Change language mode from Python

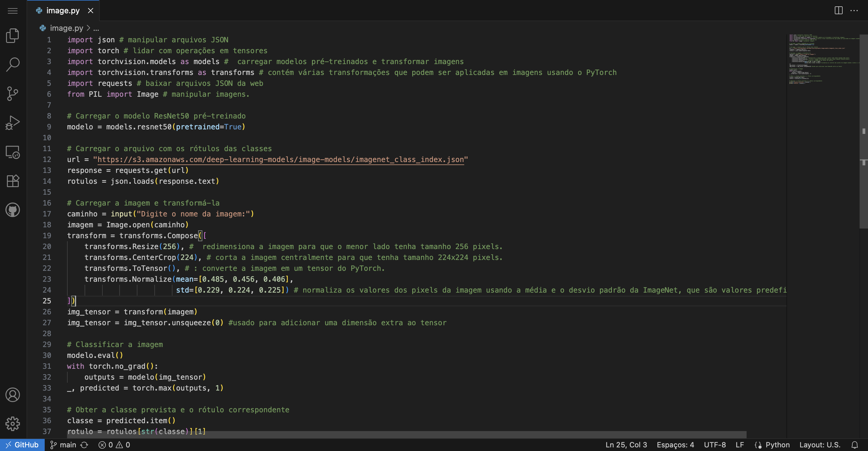tap(777, 445)
